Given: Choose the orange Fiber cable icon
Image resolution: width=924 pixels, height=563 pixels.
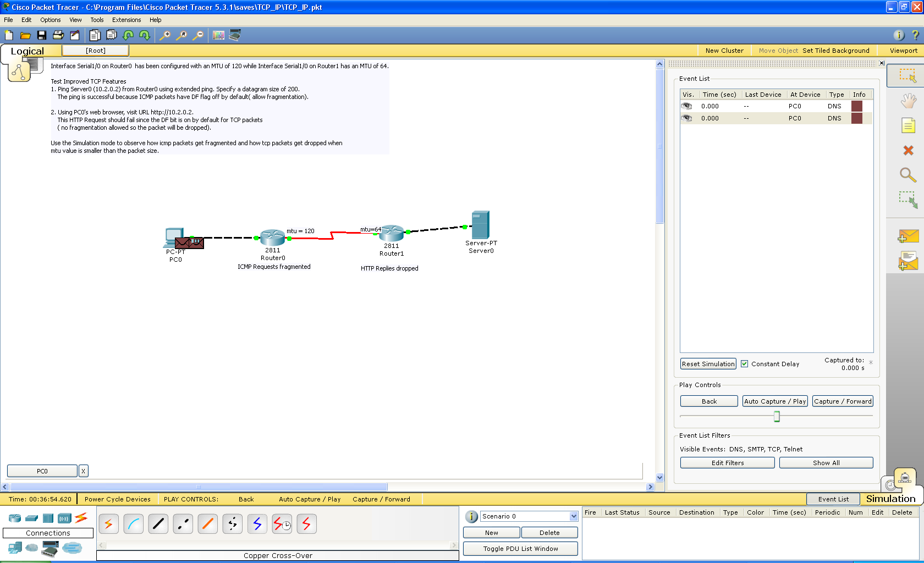Looking at the screenshot, I should (x=208, y=524).
